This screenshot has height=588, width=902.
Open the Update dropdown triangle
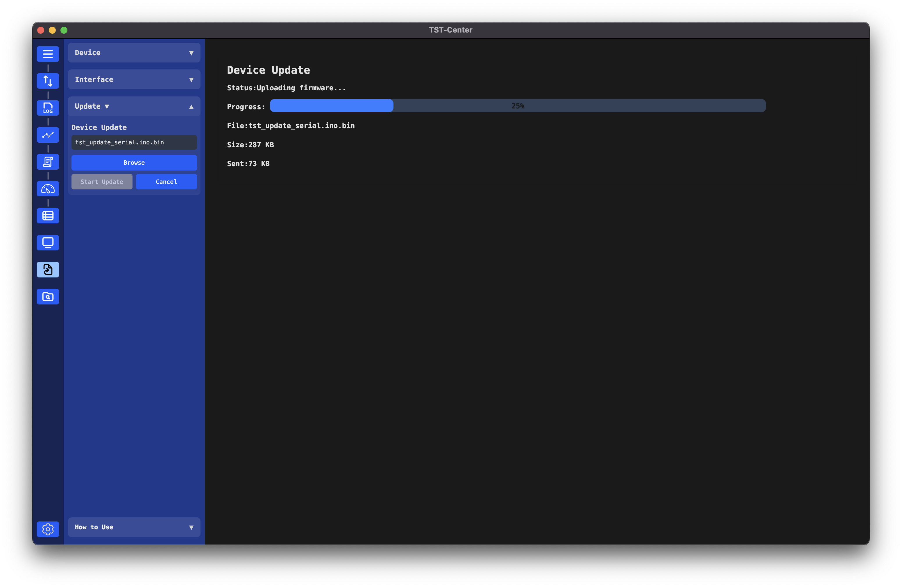click(x=107, y=107)
